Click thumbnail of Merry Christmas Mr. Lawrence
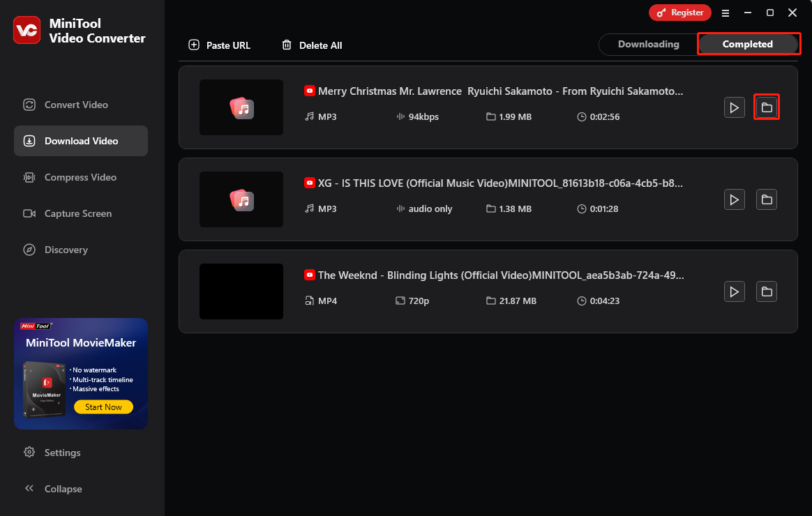The image size is (812, 516). 241,107
